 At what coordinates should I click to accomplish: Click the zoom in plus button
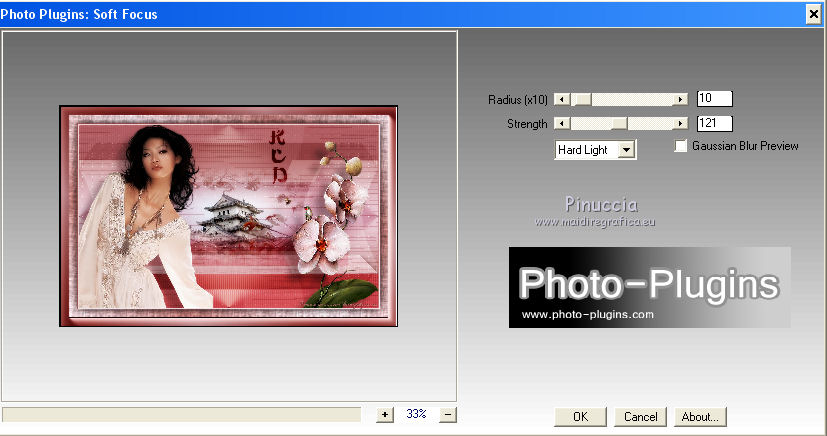pyautogui.click(x=385, y=415)
